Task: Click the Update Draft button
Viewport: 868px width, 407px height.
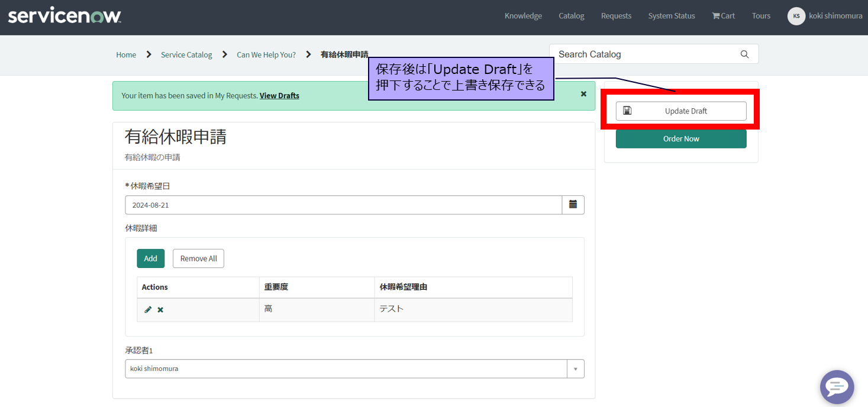Action: [x=681, y=111]
